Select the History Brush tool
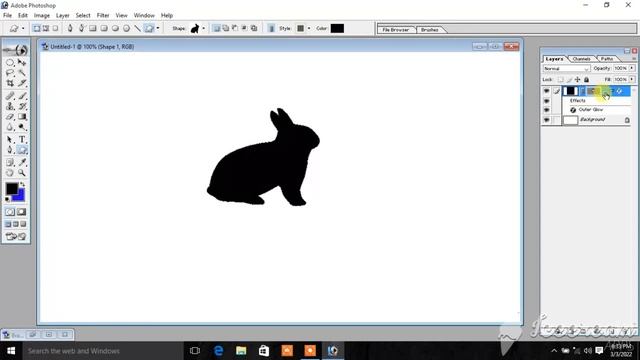This screenshot has height=360, width=640. pos(22,106)
